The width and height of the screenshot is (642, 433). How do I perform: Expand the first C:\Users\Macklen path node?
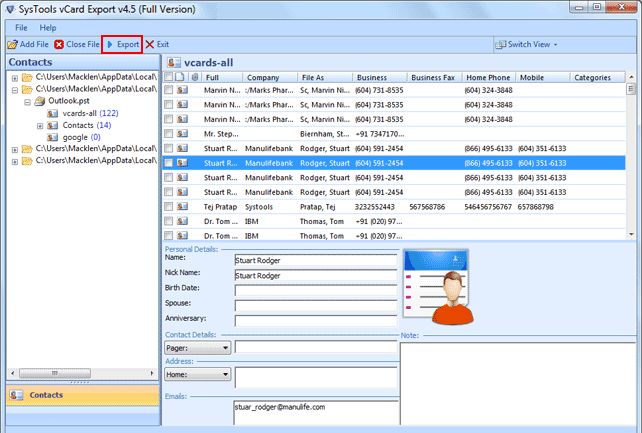click(15, 78)
